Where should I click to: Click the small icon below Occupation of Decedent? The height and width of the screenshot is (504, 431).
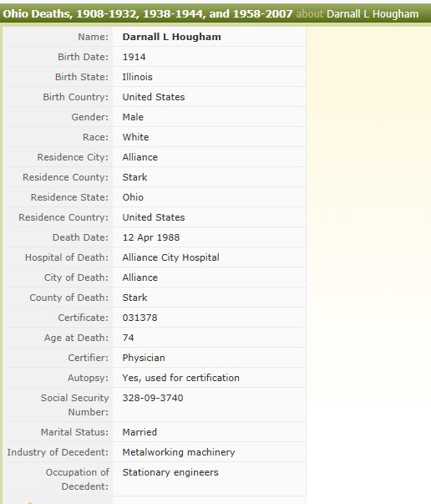(x=30, y=502)
